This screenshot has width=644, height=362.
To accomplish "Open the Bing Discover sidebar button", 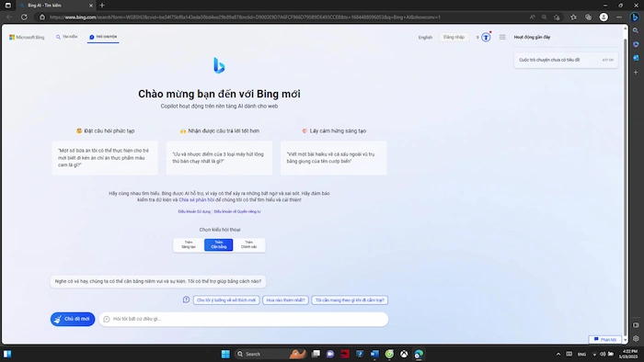I will tap(635, 17).
